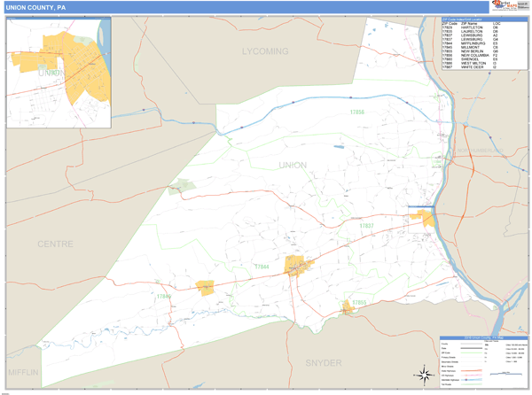Click the orange city area near 17845
Viewport: 532px width, 395px height.
[x=205, y=288]
